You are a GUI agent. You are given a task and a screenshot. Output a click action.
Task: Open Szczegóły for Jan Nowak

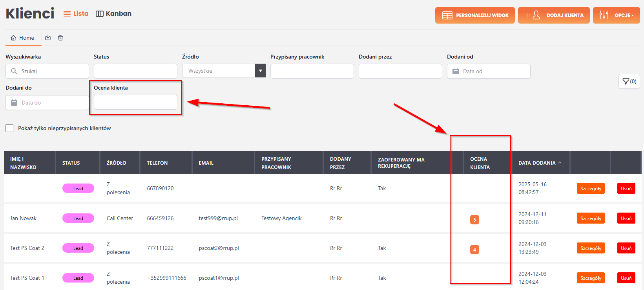click(x=590, y=218)
